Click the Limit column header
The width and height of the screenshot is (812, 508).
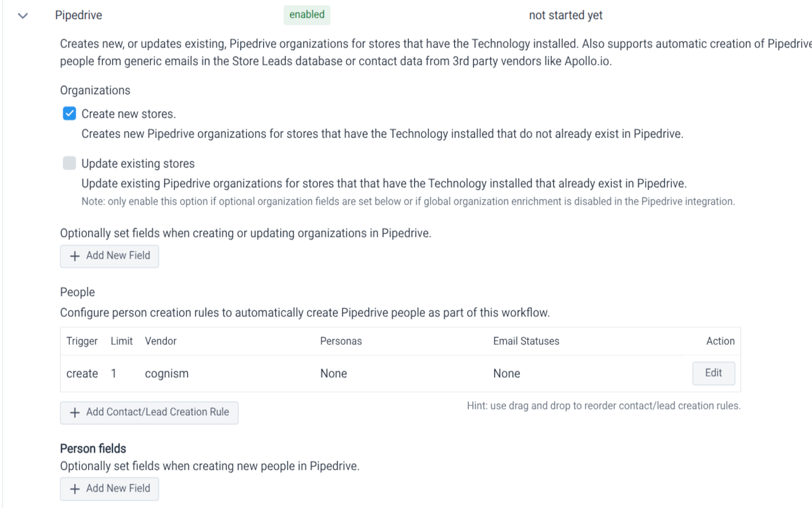click(122, 341)
